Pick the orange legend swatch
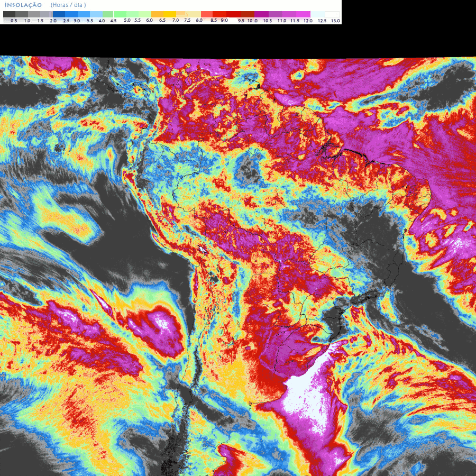This screenshot has width=476, height=476. (x=158, y=14)
